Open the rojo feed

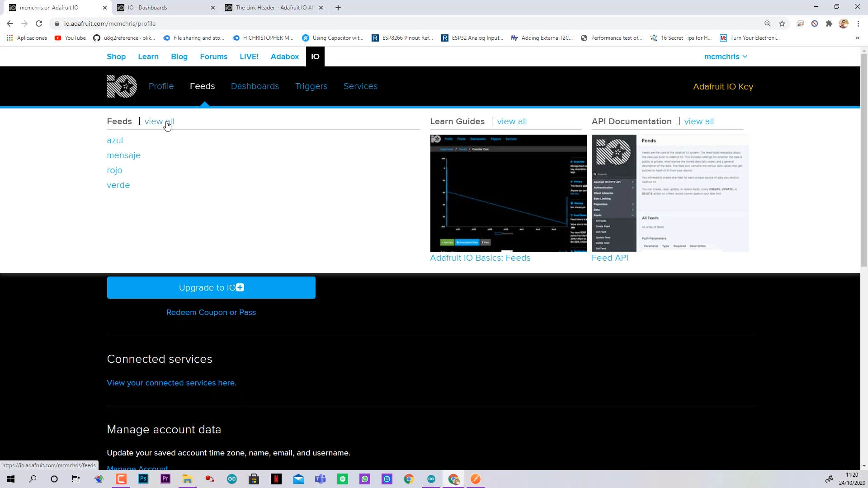pyautogui.click(x=114, y=170)
